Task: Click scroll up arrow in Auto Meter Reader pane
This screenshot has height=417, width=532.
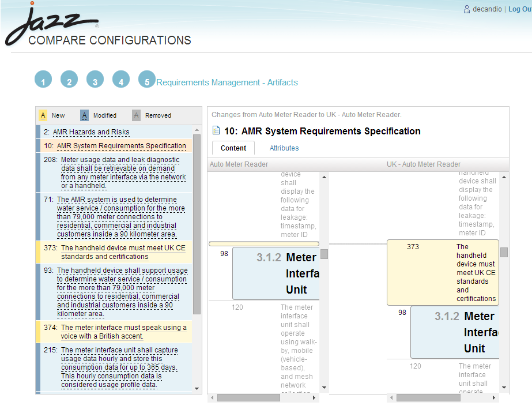Action: [324, 177]
